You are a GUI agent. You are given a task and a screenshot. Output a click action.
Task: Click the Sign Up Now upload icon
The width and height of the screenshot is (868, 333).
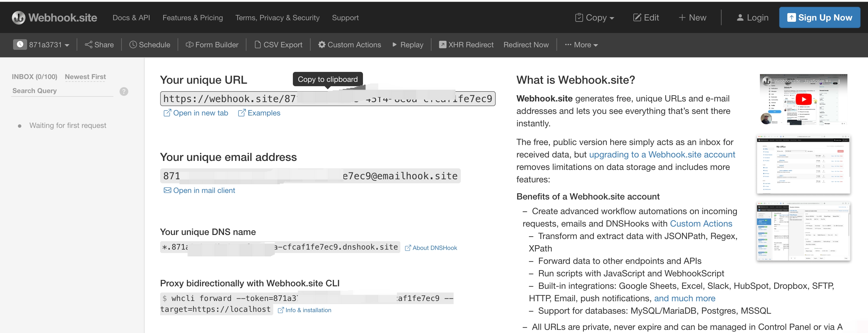791,17
